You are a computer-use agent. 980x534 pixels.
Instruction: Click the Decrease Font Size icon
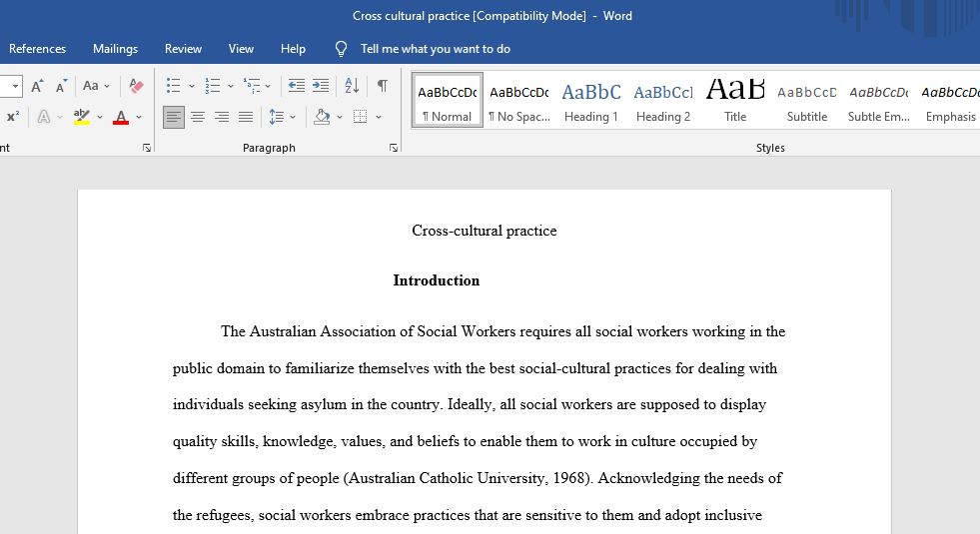(61, 86)
